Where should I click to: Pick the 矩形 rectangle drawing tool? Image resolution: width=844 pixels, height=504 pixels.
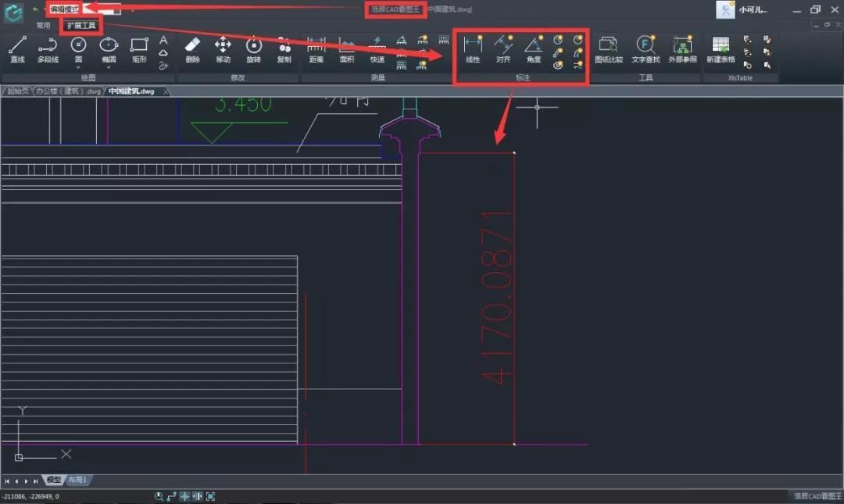(138, 47)
